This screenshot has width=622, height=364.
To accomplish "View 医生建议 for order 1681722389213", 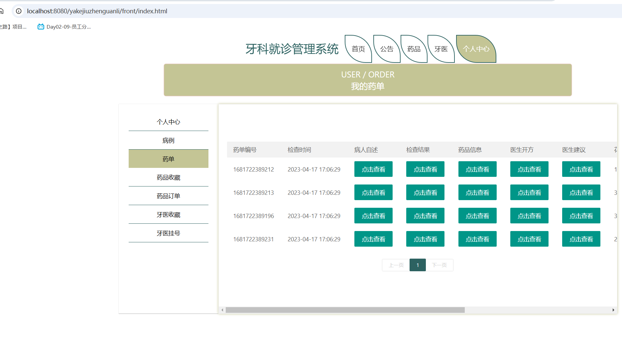I will coord(581,192).
